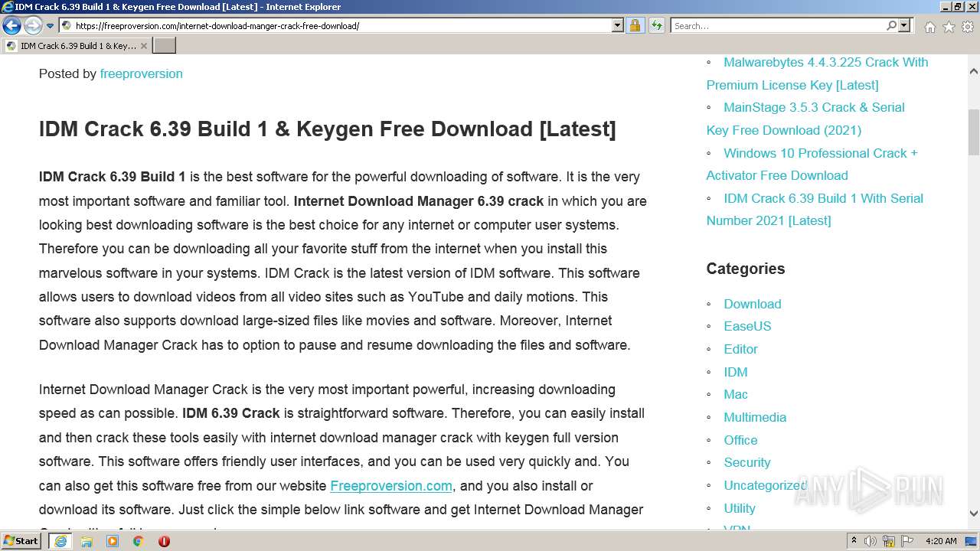Click the security lock icon
The height and width of the screenshot is (551, 980).
coord(635,26)
